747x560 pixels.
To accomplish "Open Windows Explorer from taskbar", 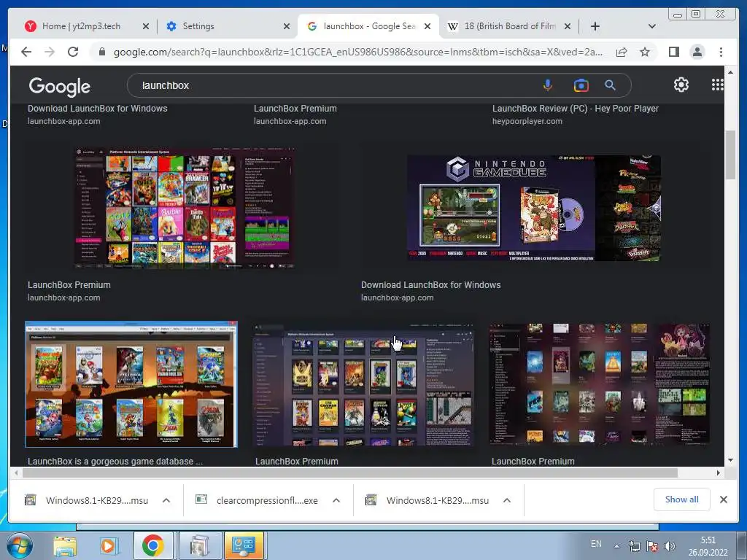I will pyautogui.click(x=65, y=545).
